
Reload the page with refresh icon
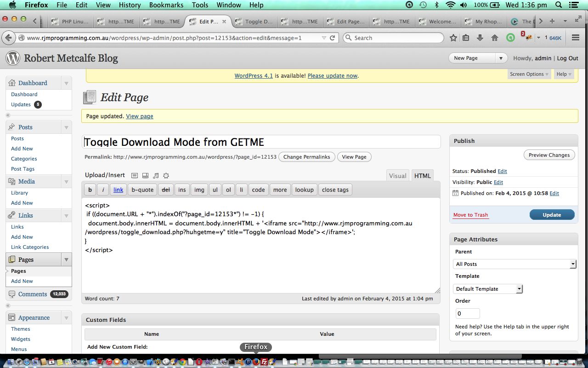[333, 38]
